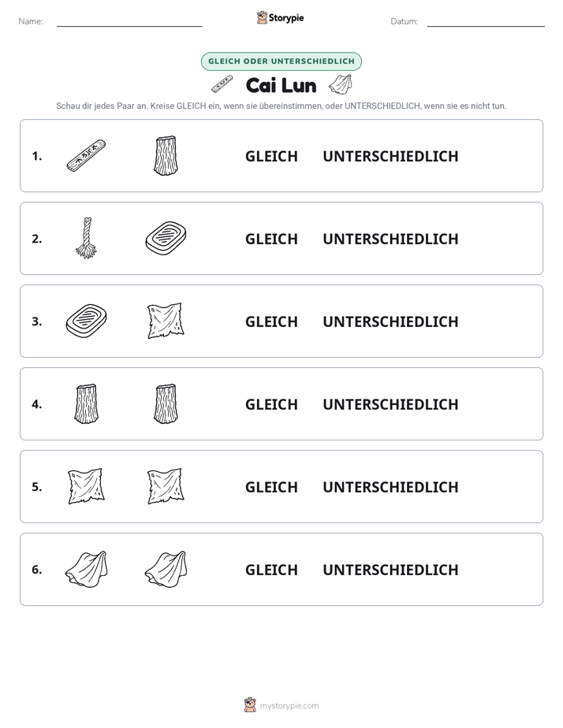Choose GLEICH for row 4

pyautogui.click(x=271, y=404)
